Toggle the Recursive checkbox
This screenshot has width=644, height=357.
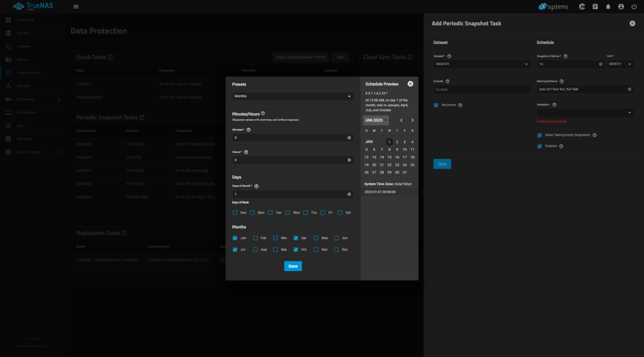436,105
